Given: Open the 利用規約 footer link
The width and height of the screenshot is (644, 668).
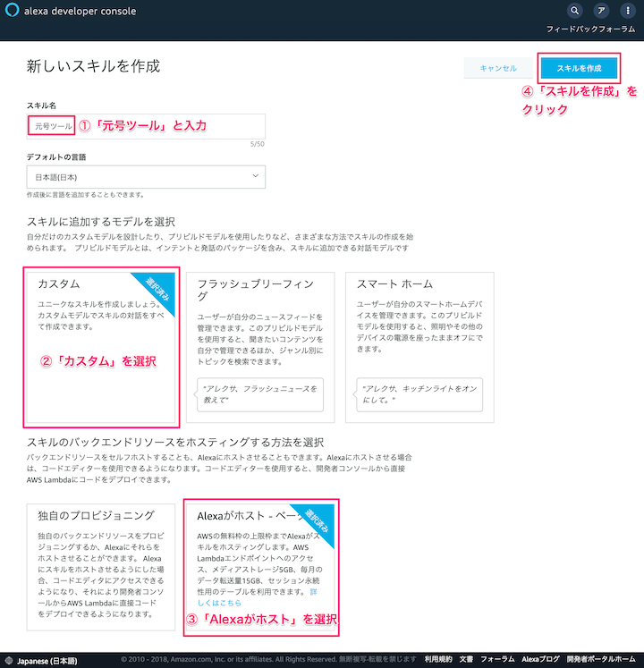Looking at the screenshot, I should click(438, 659).
